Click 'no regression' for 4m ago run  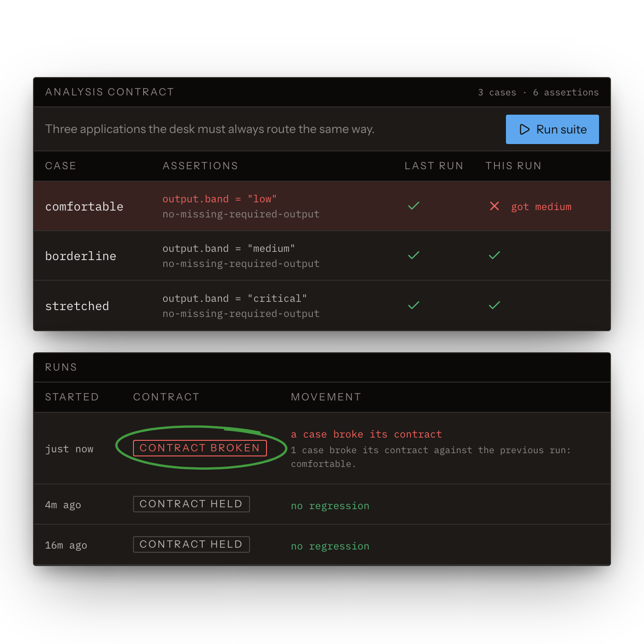pos(330,506)
